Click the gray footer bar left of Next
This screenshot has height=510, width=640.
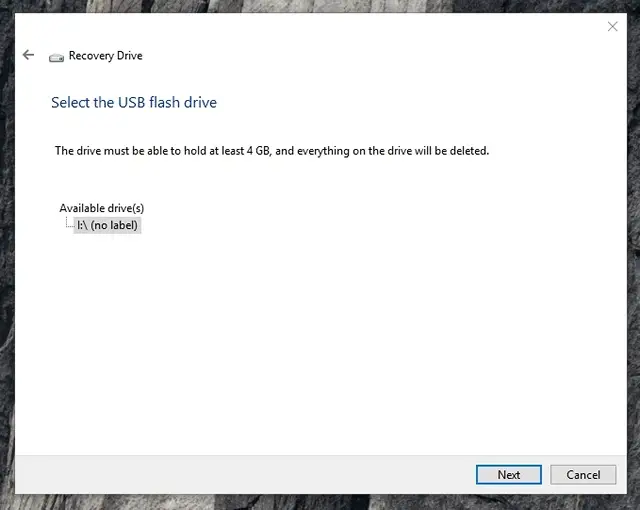coord(245,475)
